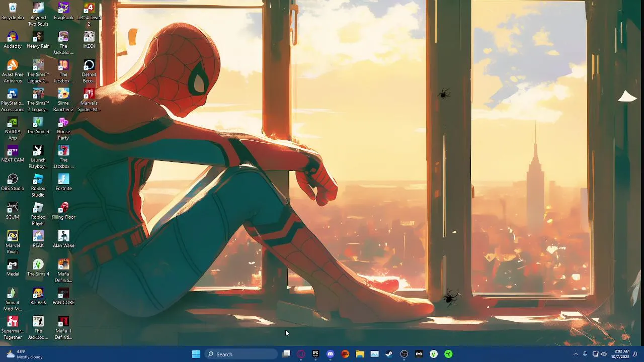The width and height of the screenshot is (644, 362).
Task: Select The Sims Legacy C... shortcut
Action: (x=38, y=71)
